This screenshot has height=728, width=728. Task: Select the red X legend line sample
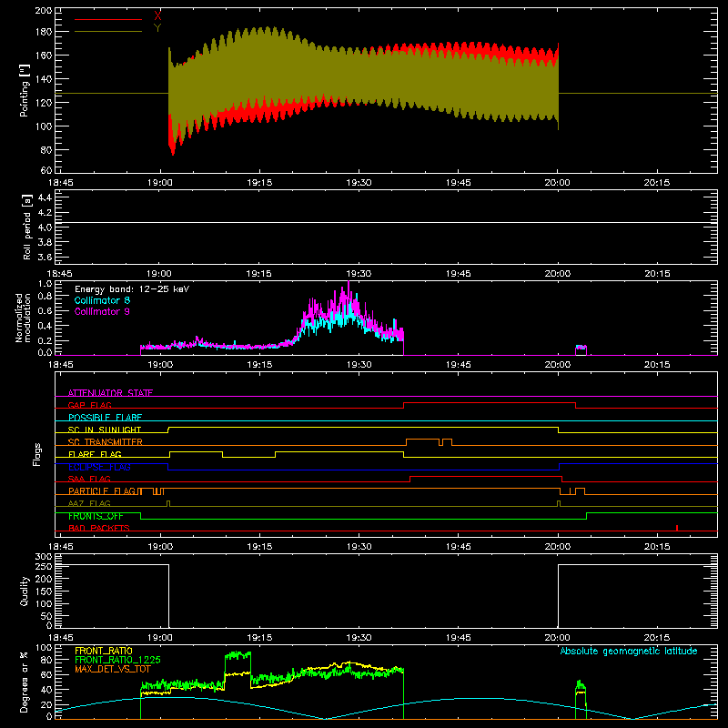(x=108, y=19)
